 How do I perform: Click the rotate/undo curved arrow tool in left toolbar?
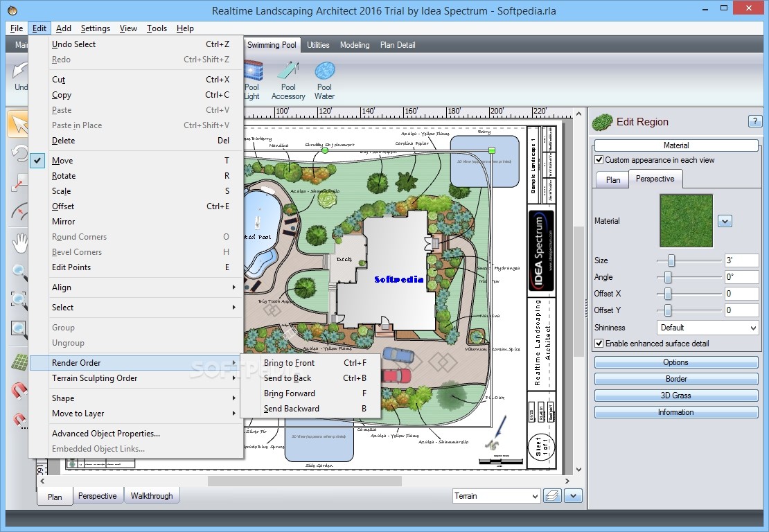click(x=19, y=154)
